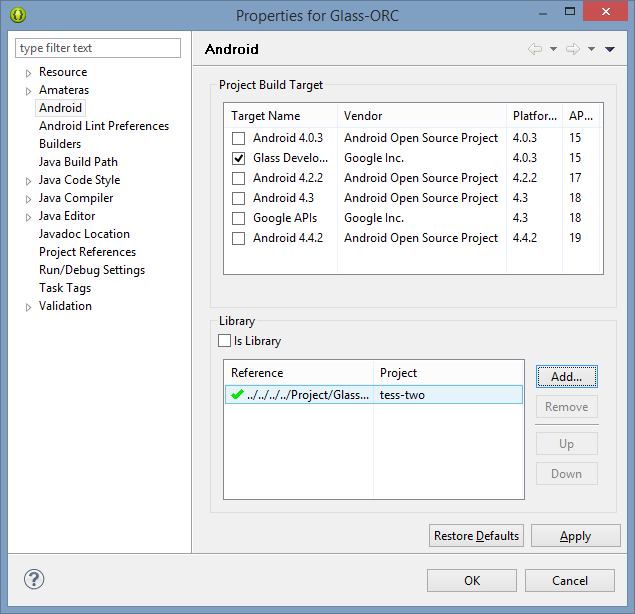Expand the Java Compiler node

28,199
